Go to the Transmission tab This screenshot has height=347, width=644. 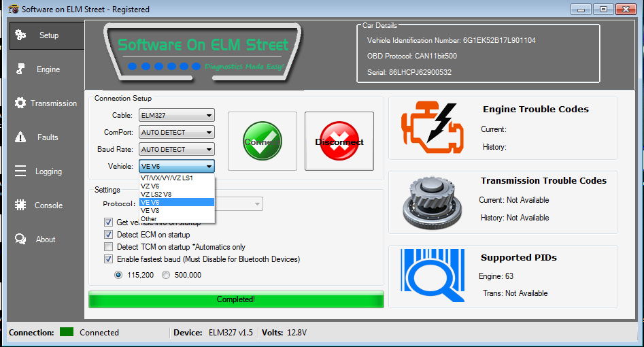(x=47, y=103)
